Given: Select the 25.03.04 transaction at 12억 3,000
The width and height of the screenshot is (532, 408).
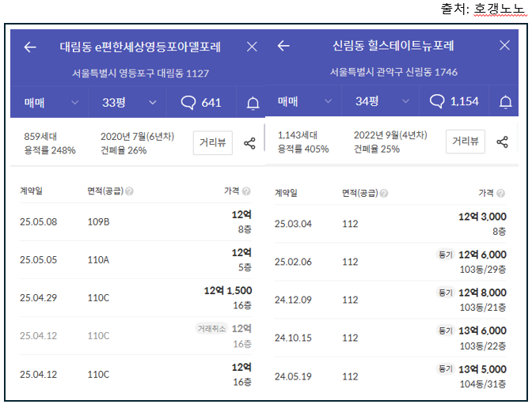Looking at the screenshot, I should tap(390, 224).
